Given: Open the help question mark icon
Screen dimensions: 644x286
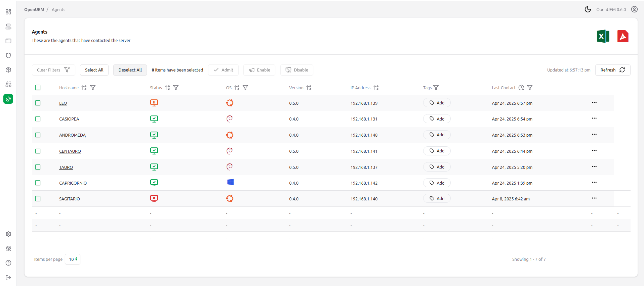Looking at the screenshot, I should tap(8, 263).
